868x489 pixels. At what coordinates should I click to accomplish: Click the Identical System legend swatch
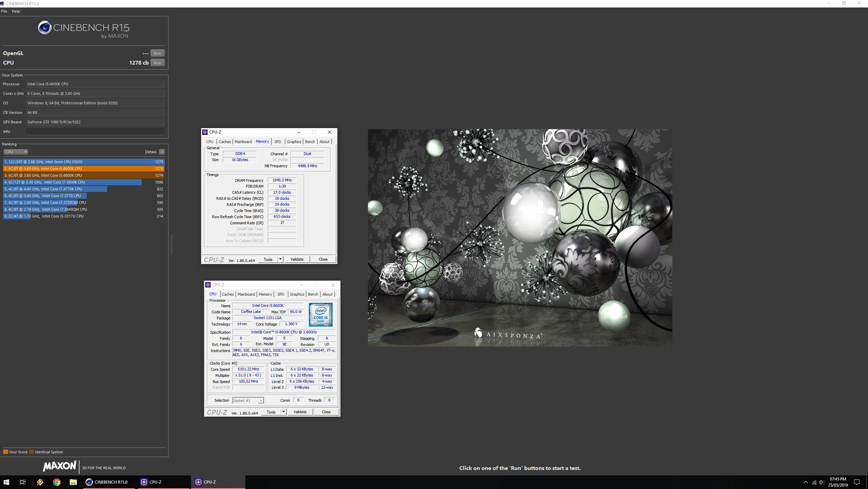tap(31, 452)
